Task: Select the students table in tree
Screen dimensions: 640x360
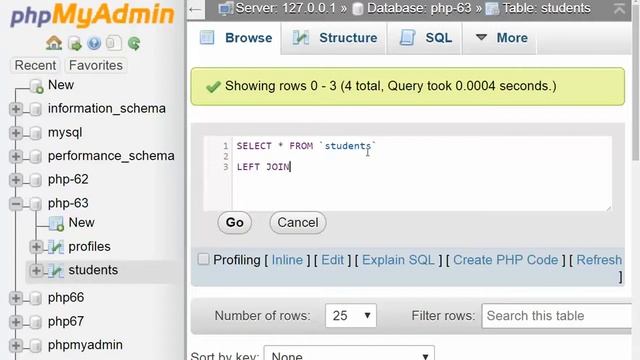Action: pos(93,270)
